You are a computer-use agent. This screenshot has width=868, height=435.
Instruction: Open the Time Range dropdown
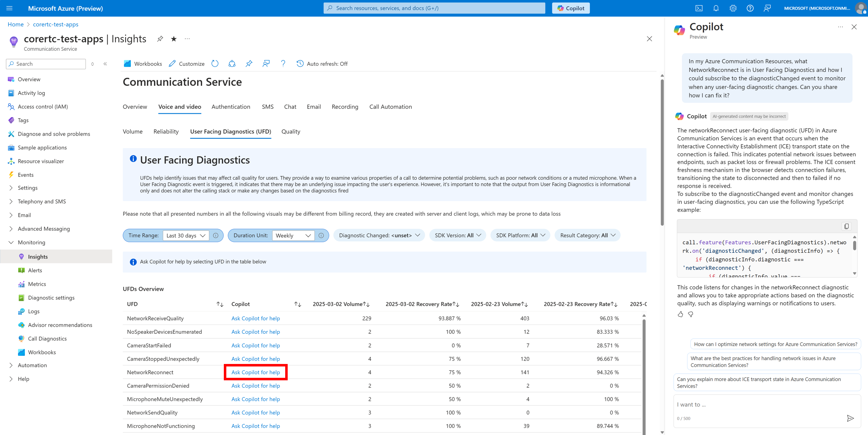[x=186, y=235]
